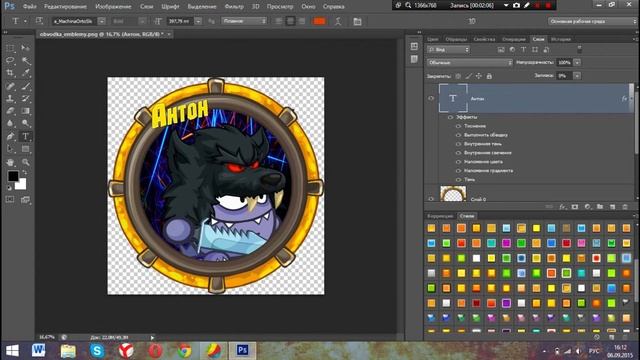This screenshot has width=640, height=360.
Task: Select the Horizontal Type tool
Action: tap(25, 136)
